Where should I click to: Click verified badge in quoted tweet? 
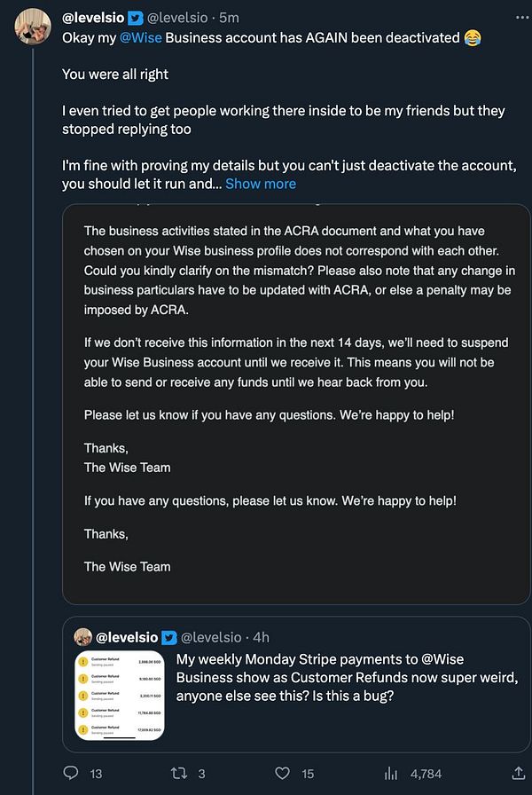coord(169,637)
